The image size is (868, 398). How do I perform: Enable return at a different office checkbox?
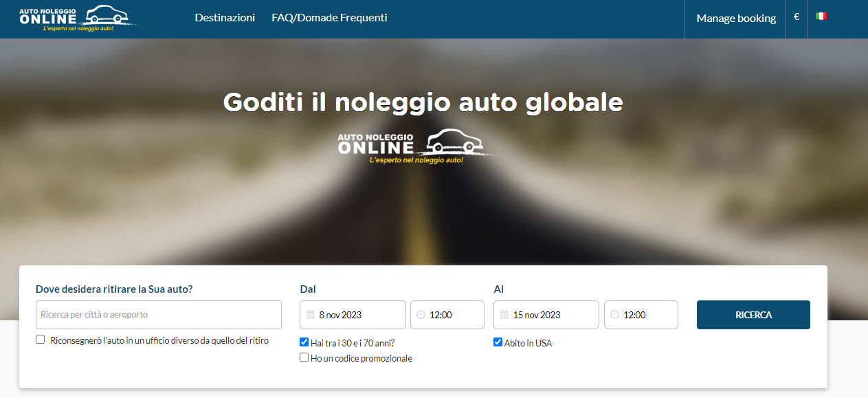coord(41,340)
